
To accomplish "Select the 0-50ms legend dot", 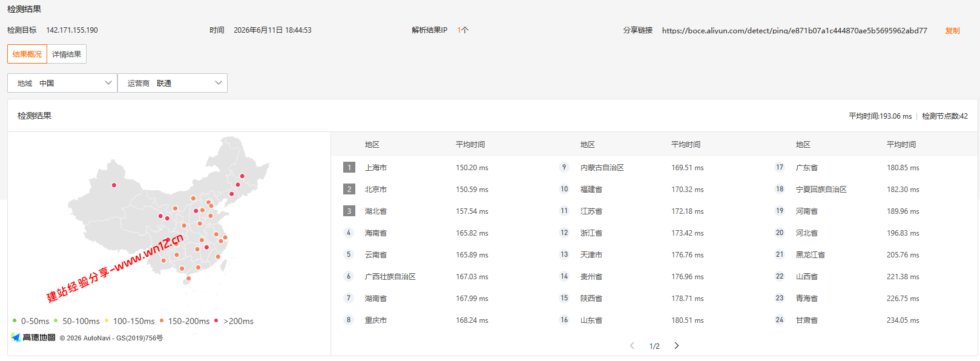I will [15, 320].
